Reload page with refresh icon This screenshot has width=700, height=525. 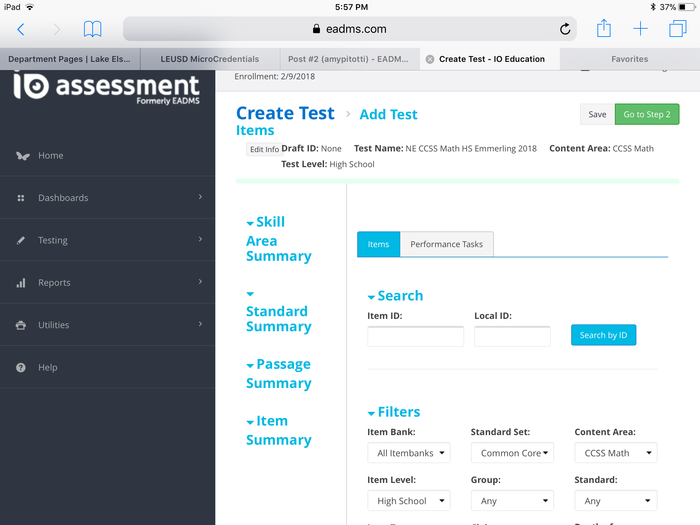[565, 30]
